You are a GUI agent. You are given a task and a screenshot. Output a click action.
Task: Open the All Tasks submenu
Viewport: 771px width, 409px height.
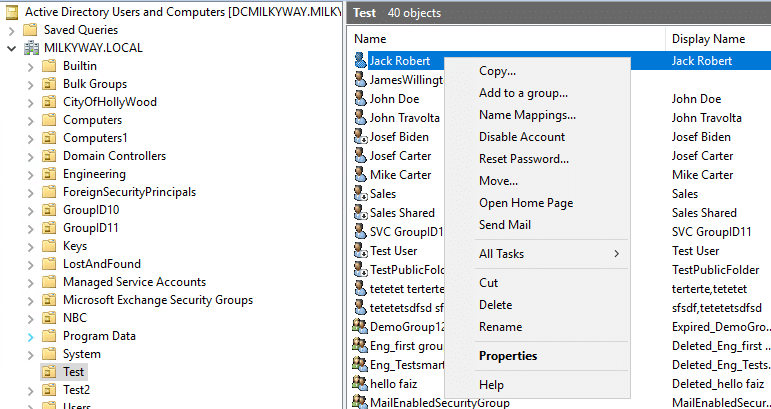537,254
